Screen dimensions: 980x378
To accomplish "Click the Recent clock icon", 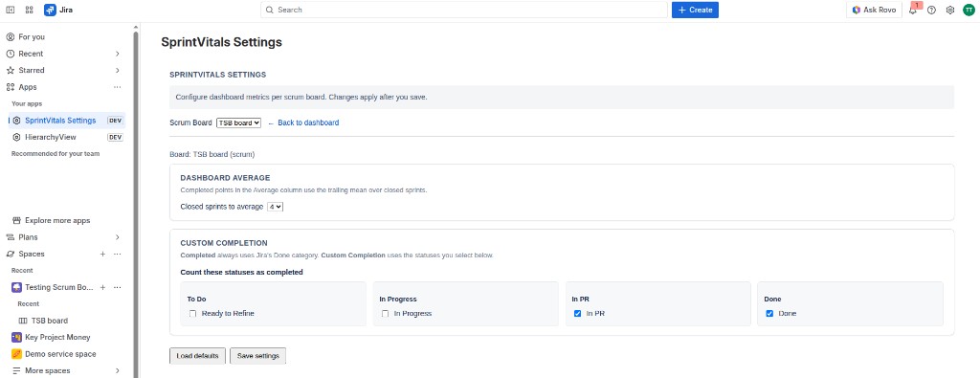I will pos(10,54).
